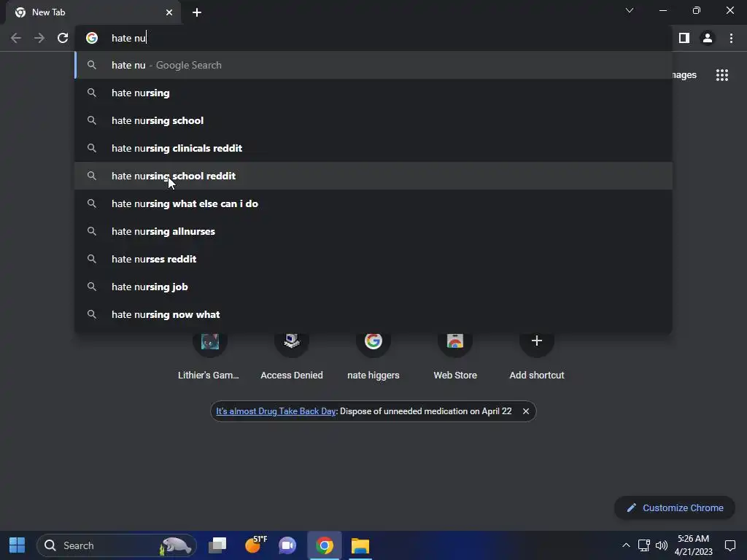Open Task View on the taskbar

coord(217,545)
